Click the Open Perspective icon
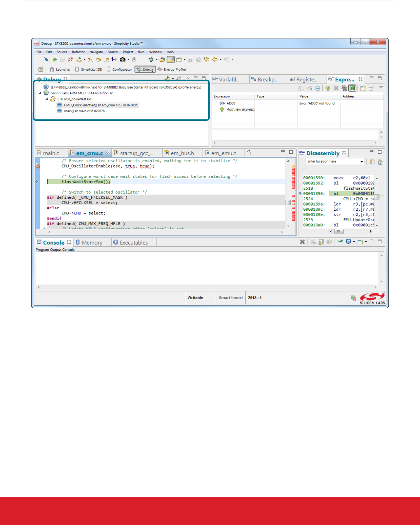Viewport: 420px width, 525px height. coord(41,69)
